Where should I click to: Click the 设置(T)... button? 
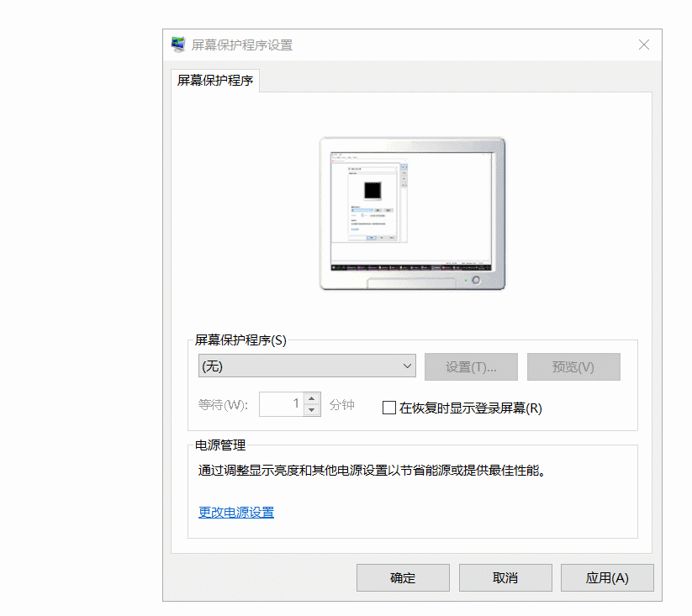click(x=471, y=367)
